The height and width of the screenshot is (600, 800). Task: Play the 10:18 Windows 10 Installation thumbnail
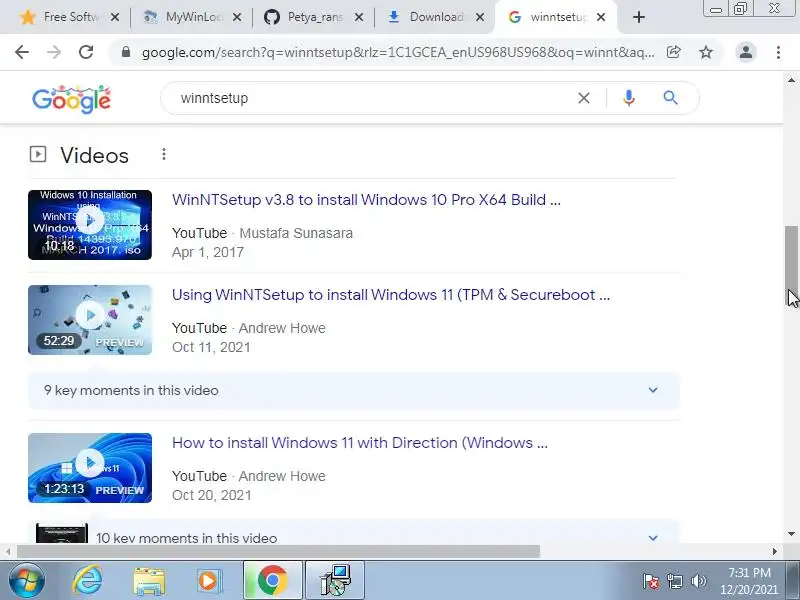tap(90, 225)
